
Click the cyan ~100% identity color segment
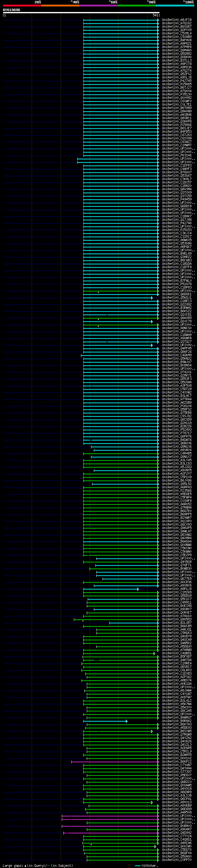(175, 6)
